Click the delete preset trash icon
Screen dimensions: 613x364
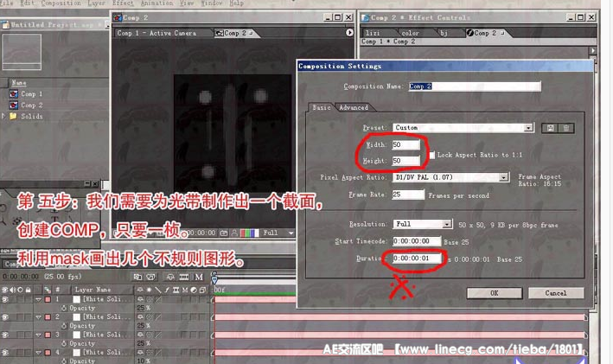click(x=565, y=128)
